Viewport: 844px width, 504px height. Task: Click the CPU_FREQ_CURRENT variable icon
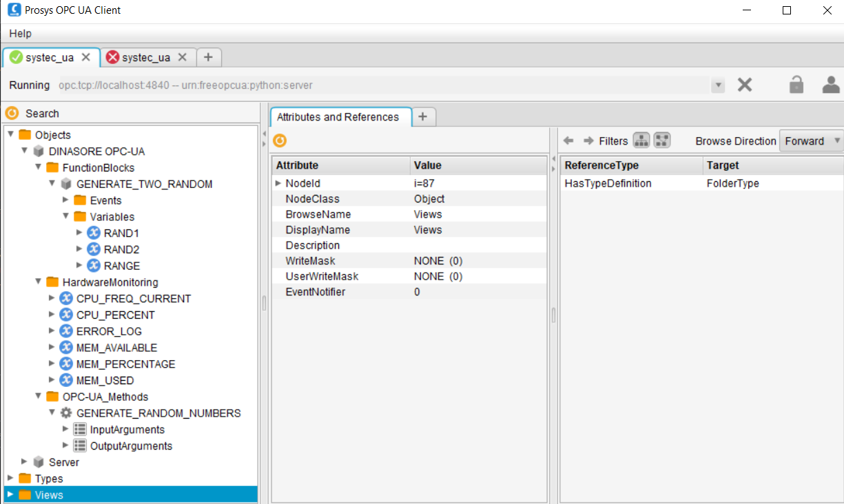pos(66,298)
